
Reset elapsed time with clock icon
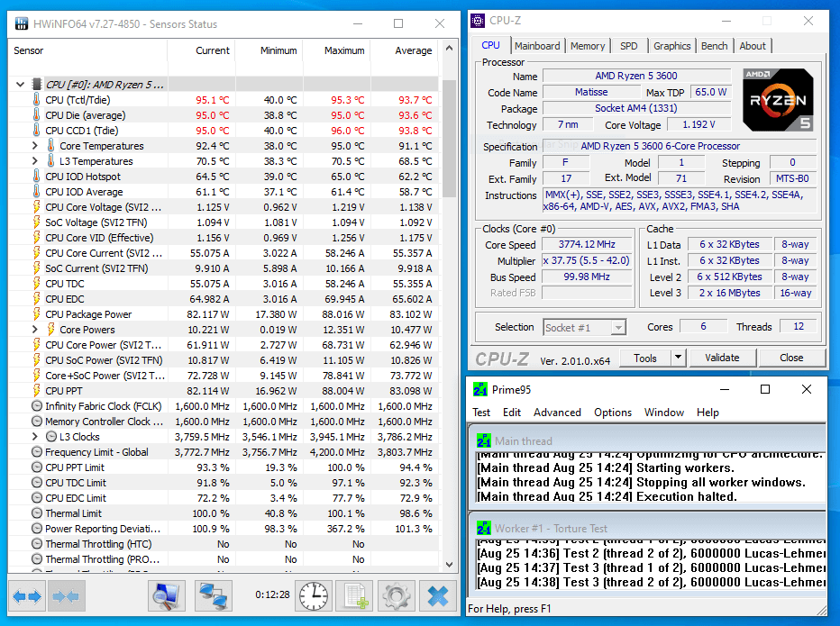click(x=313, y=595)
